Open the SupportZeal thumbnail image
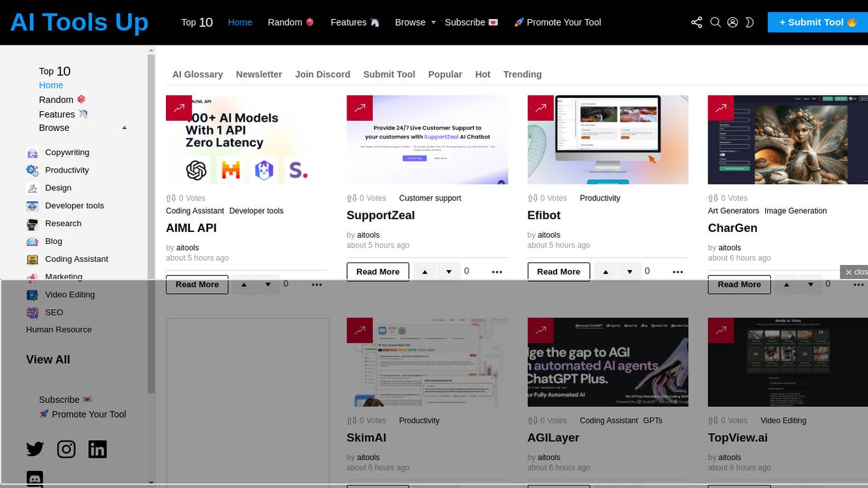The image size is (868, 488). pyautogui.click(x=427, y=140)
